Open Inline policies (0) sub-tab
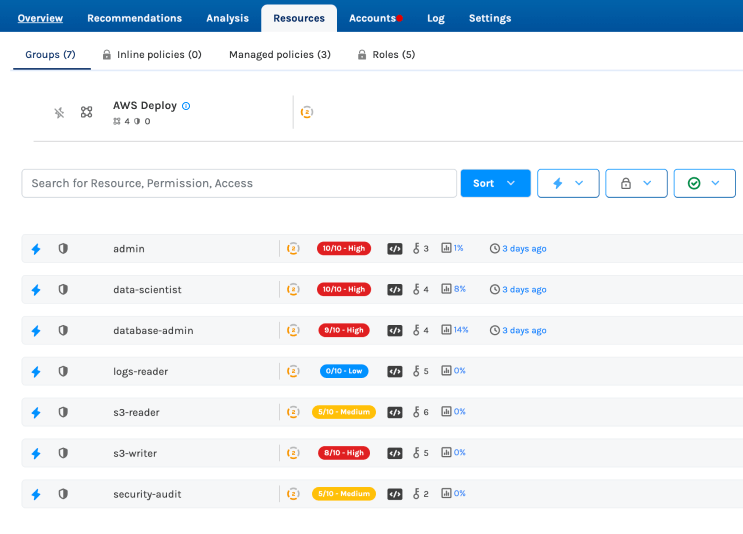The width and height of the screenshot is (743, 534). click(152, 54)
